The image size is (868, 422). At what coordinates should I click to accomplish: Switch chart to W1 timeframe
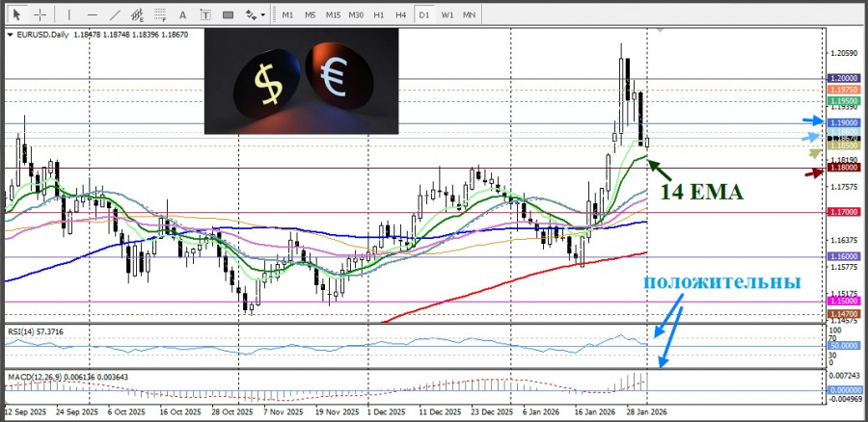point(447,14)
